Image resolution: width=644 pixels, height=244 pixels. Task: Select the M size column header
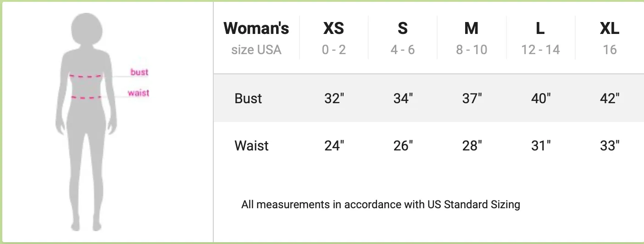tap(471, 38)
